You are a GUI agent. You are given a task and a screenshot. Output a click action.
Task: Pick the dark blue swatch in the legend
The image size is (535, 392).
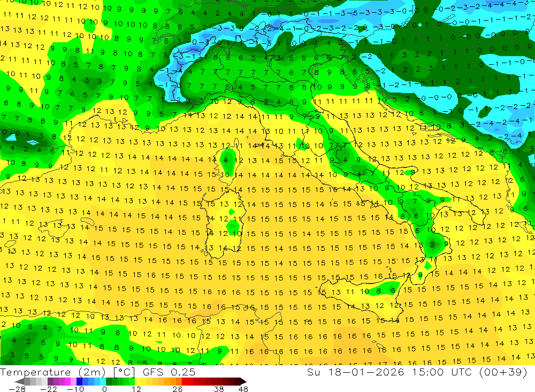[x=79, y=381]
